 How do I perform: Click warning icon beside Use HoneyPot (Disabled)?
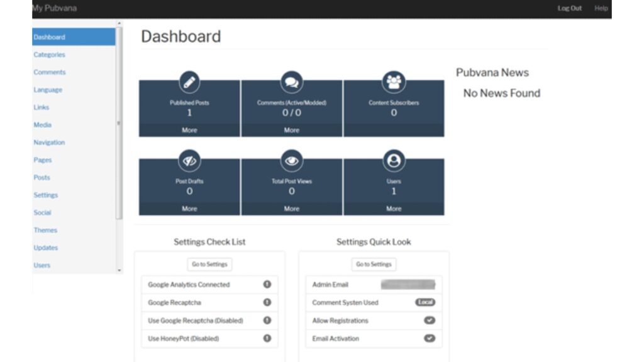tap(267, 338)
